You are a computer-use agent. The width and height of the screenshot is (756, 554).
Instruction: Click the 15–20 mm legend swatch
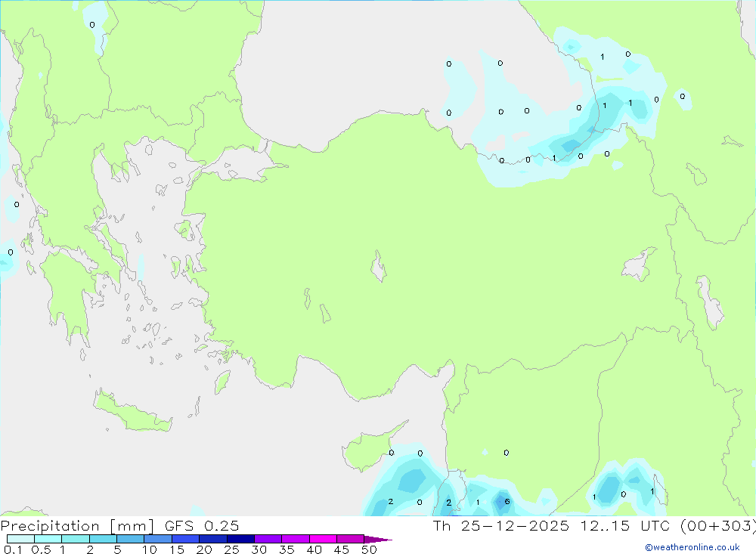185,539
